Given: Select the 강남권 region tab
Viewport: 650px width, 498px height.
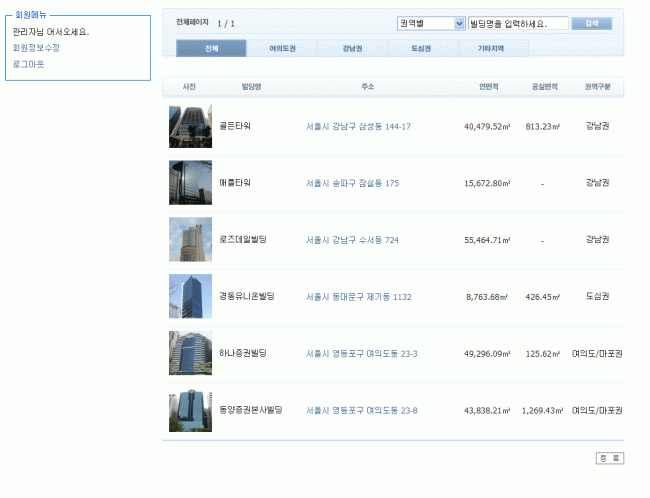Looking at the screenshot, I should [x=352, y=48].
